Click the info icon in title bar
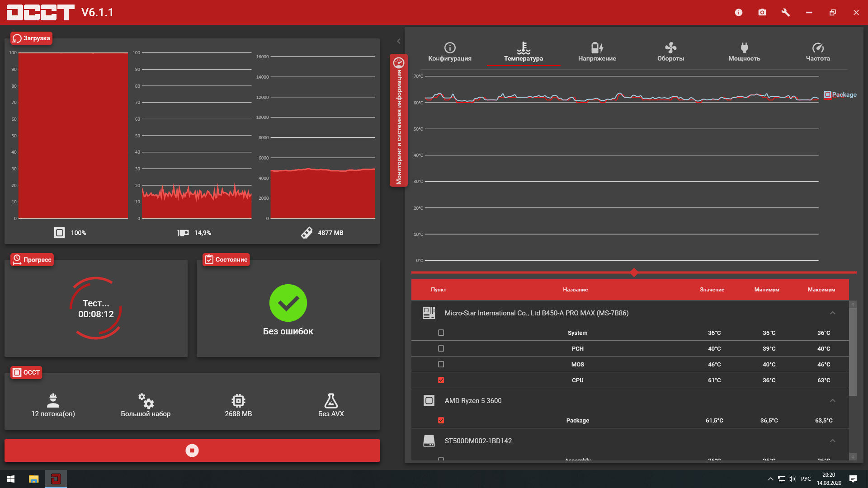This screenshot has width=868, height=488. point(739,13)
